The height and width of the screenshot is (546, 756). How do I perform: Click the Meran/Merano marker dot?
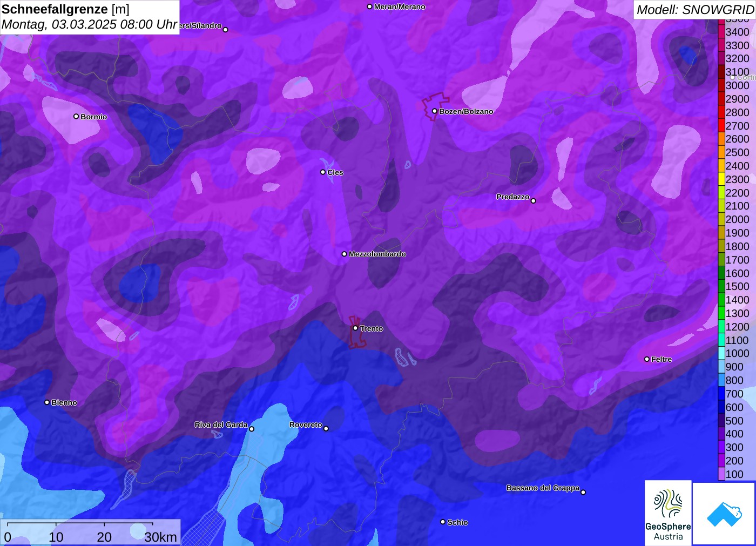tap(369, 6)
